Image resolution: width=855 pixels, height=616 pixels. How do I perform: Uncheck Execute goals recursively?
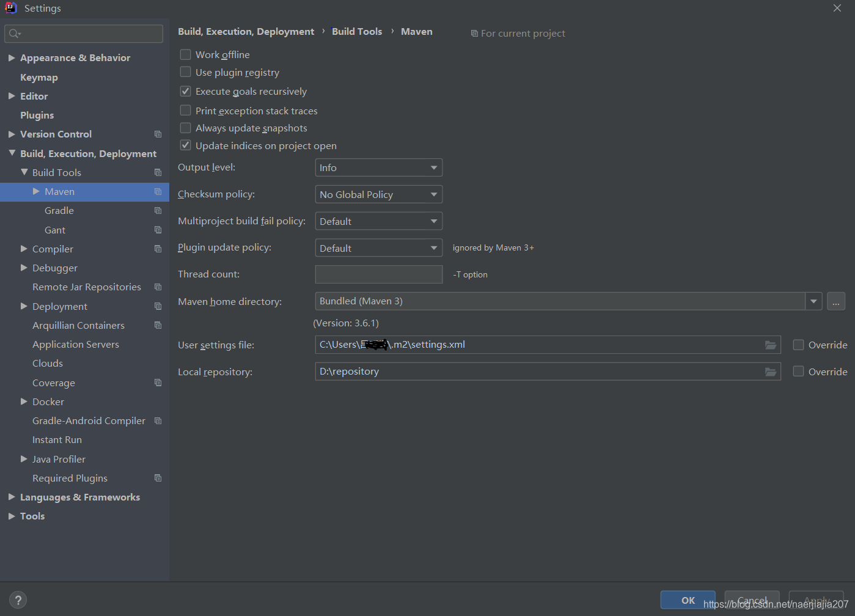185,91
